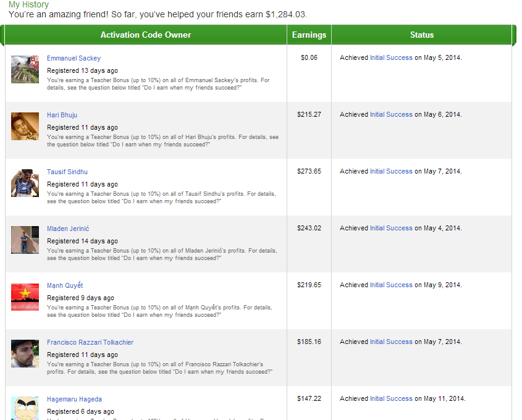Open Initial Success link dated May 5, 2014

point(391,57)
